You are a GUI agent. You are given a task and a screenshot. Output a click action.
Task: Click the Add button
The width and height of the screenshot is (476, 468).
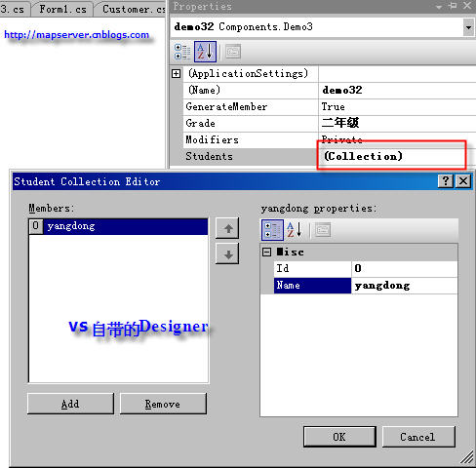[x=70, y=404]
